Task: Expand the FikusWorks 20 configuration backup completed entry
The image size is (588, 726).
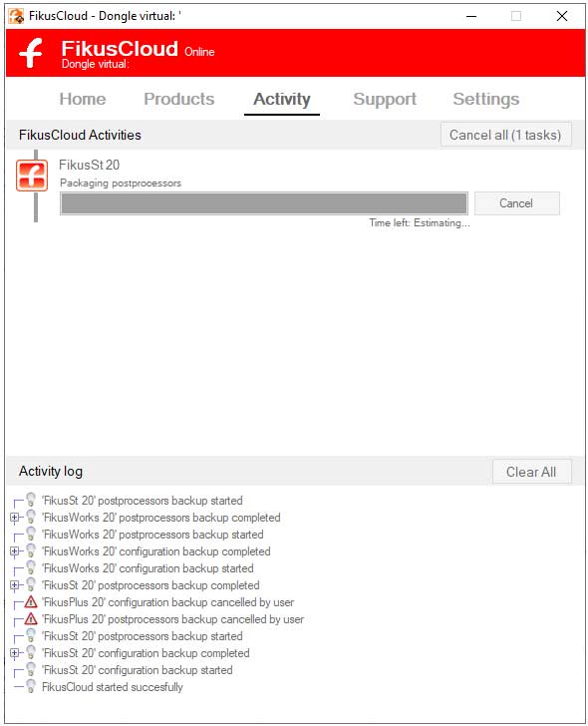Action: click(x=14, y=550)
